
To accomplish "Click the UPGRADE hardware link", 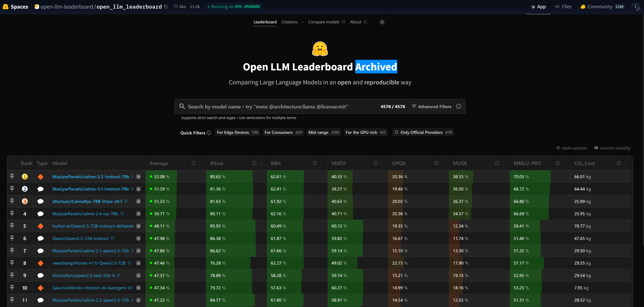I will pyautogui.click(x=252, y=7).
